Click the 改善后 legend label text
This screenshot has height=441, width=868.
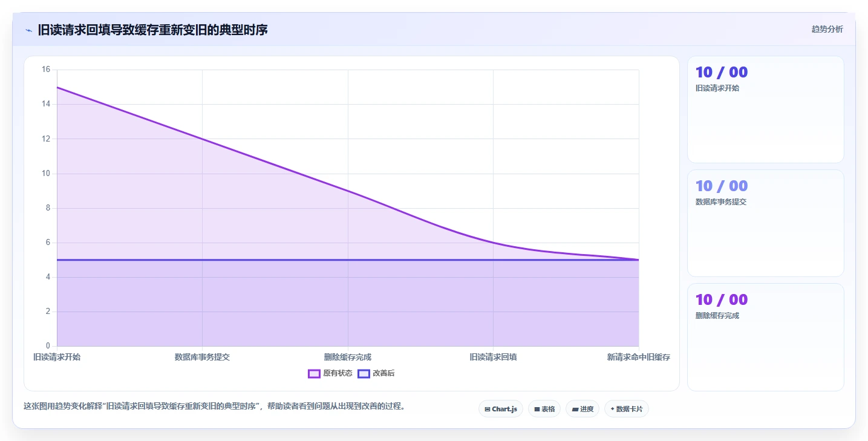383,373
